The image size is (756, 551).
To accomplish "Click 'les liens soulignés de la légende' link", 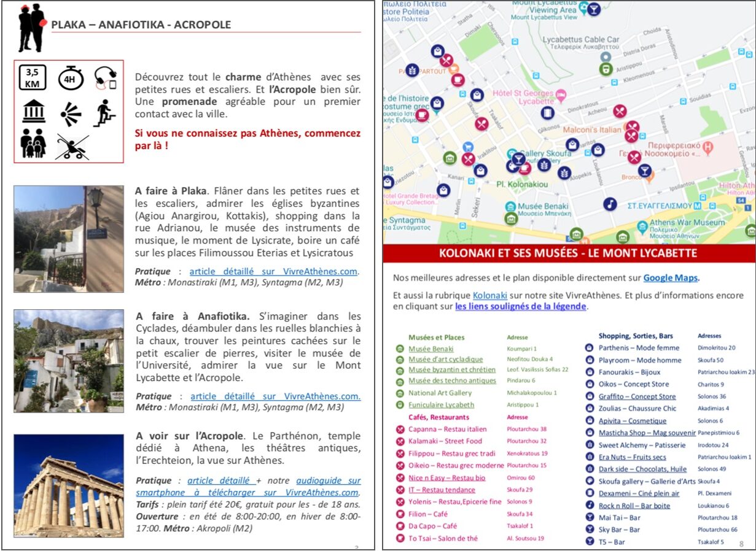I will 520,306.
